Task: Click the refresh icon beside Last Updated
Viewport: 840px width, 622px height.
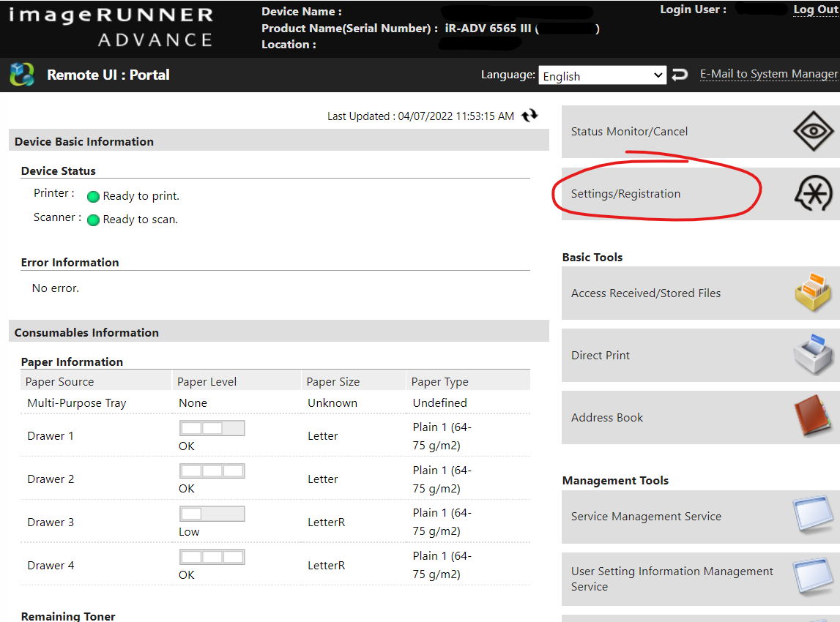Action: (x=529, y=116)
